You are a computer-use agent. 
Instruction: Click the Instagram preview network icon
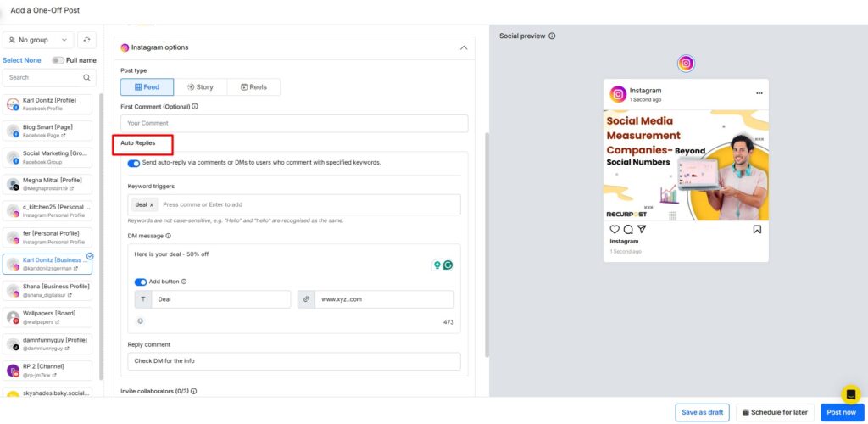[x=686, y=64]
